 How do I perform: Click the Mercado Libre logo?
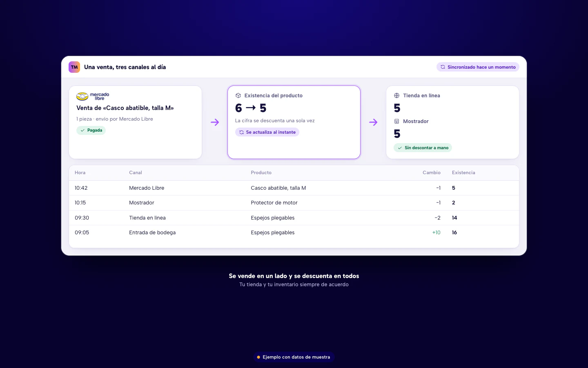coord(93,96)
